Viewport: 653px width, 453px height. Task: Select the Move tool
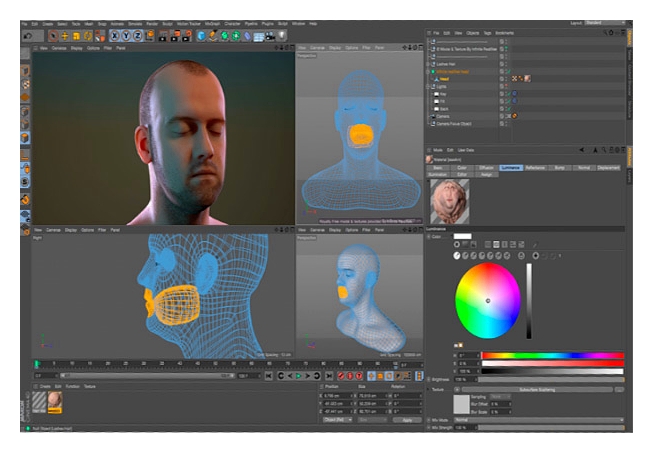tap(65, 36)
